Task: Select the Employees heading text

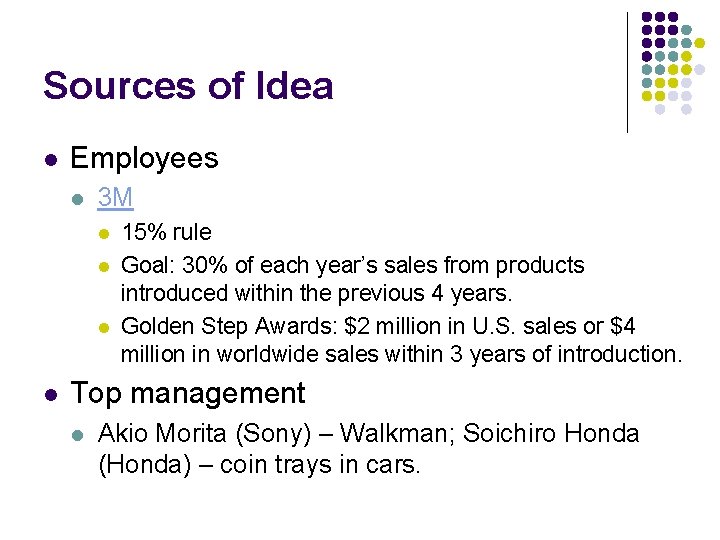Action: (x=144, y=158)
